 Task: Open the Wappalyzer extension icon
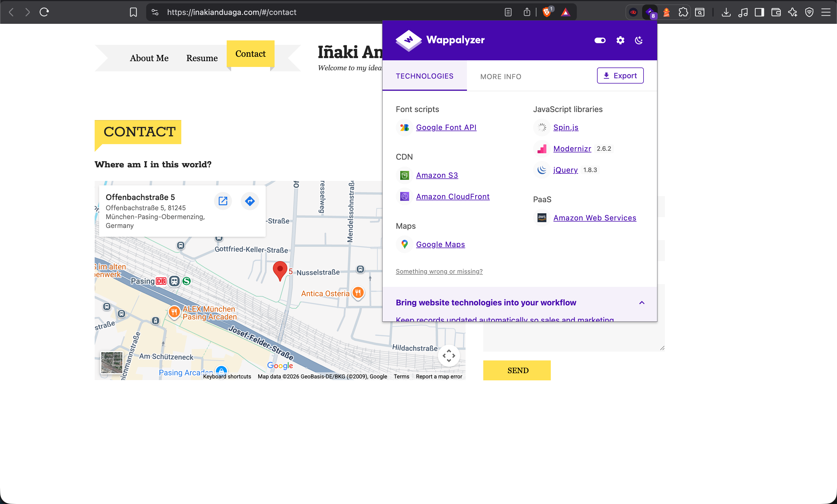point(650,12)
